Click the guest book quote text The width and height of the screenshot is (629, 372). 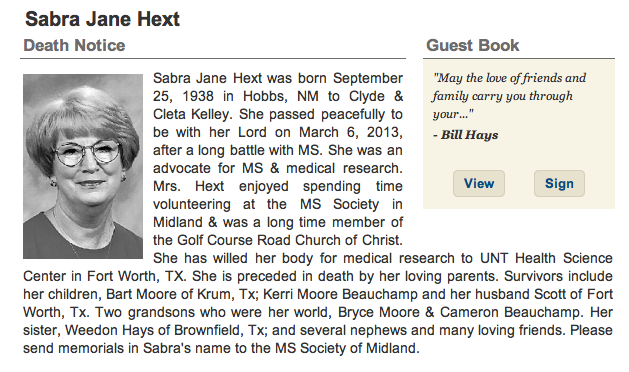(x=509, y=96)
